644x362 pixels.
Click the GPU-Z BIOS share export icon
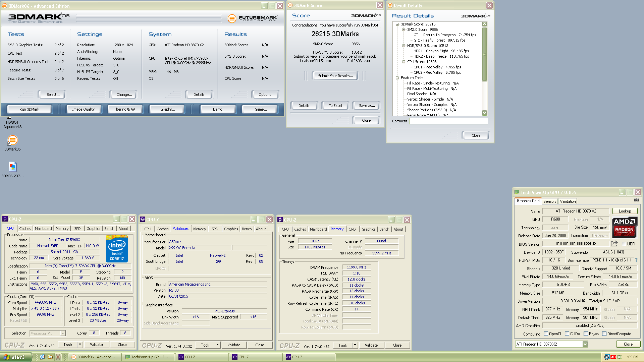[614, 244]
